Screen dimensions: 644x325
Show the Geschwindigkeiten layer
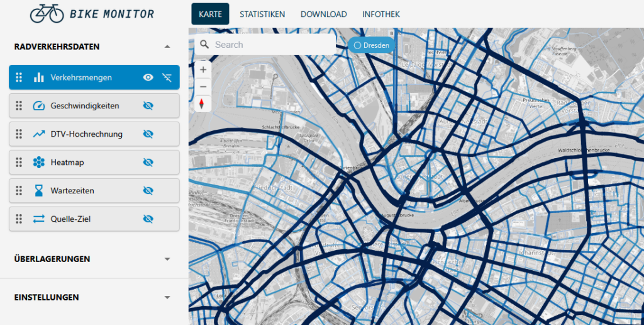[x=148, y=106]
